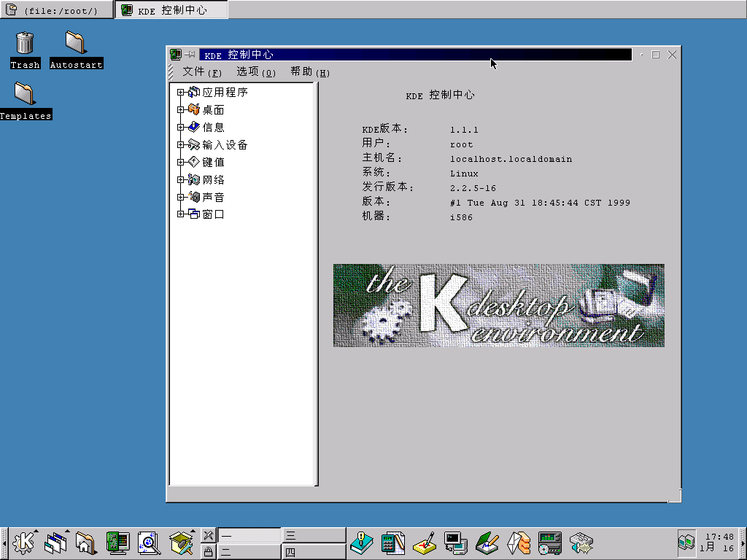
Task: Switch to virtual desktop 四
Action: pyautogui.click(x=314, y=552)
